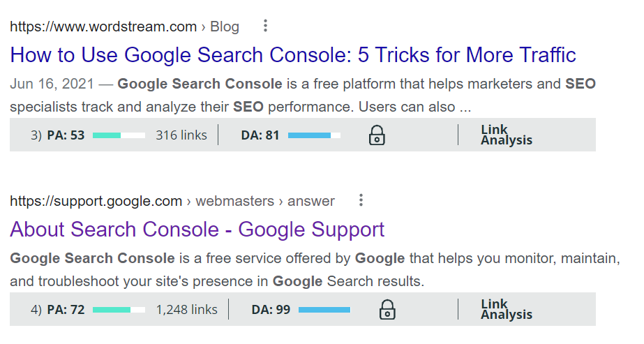644x344 pixels.
Task: View the 1,248 links count
Action: click(186, 310)
